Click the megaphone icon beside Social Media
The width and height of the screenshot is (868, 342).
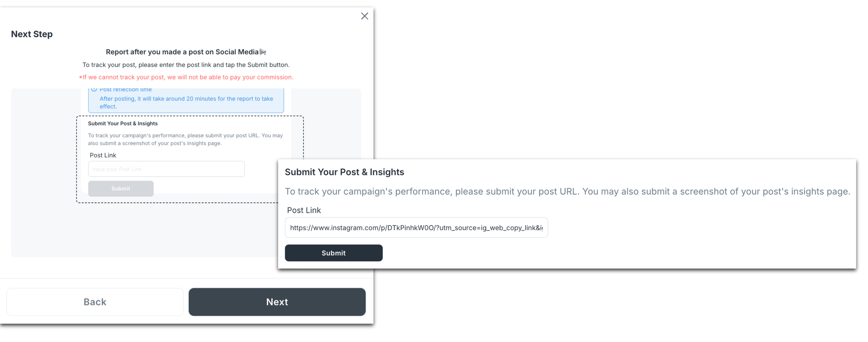pos(263,52)
